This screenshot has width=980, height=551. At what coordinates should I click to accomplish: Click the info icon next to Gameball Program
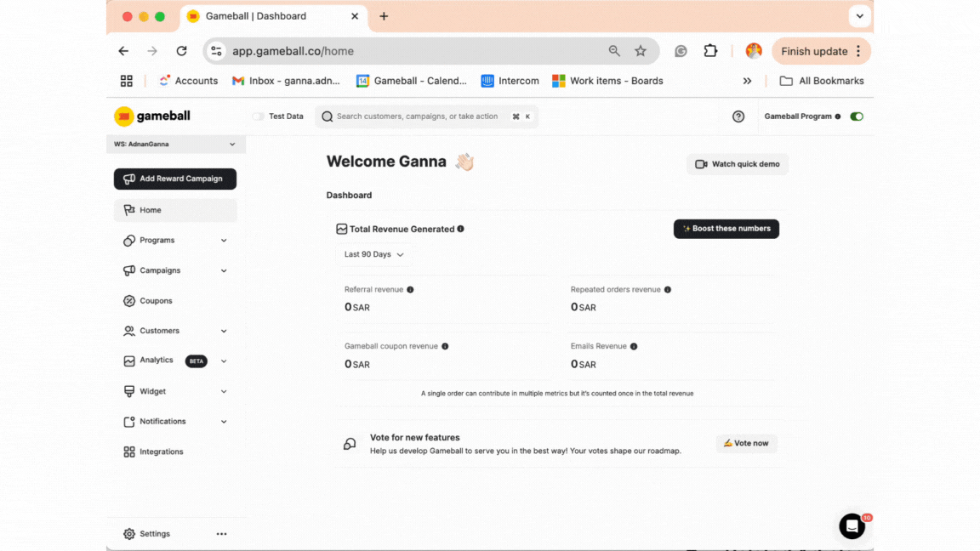point(837,116)
